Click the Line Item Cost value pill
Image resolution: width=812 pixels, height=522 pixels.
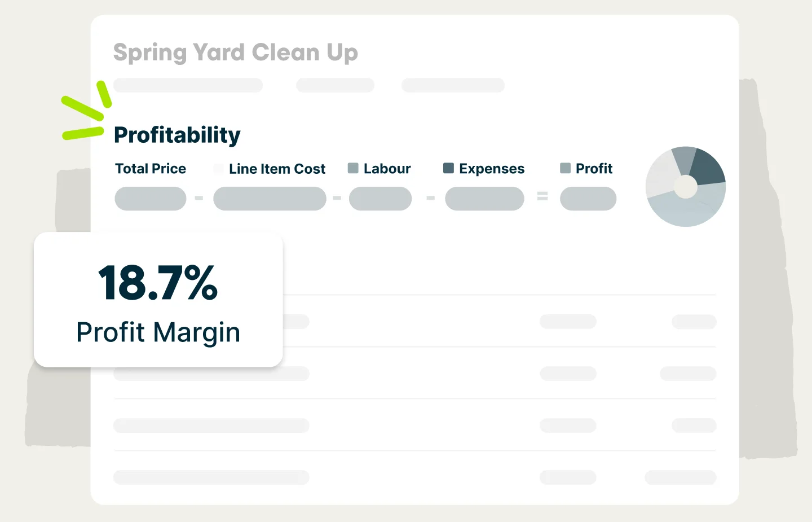[x=270, y=199]
